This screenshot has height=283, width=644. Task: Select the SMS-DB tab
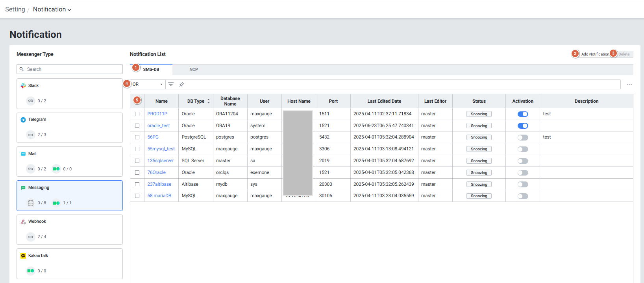point(151,69)
